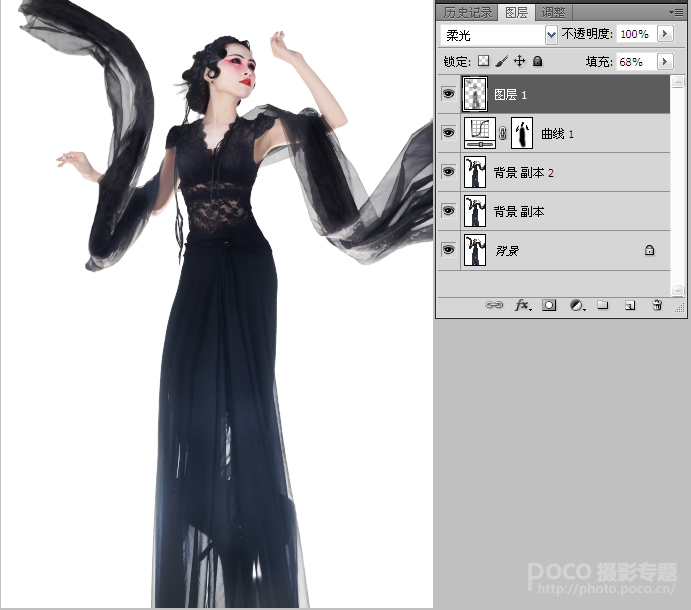
Task: Click the layers list scroll up arrow
Action: pyautogui.click(x=677, y=81)
